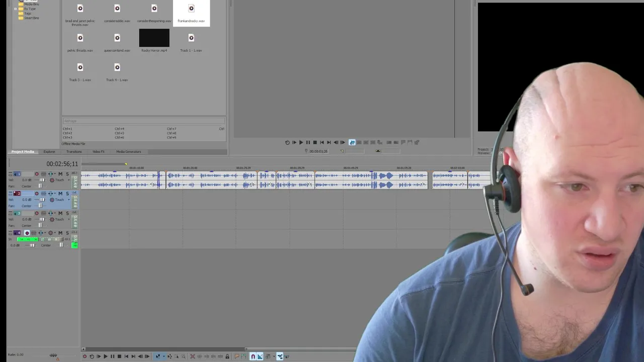The image size is (644, 362).
Task: Mute track 1
Action: point(60,174)
